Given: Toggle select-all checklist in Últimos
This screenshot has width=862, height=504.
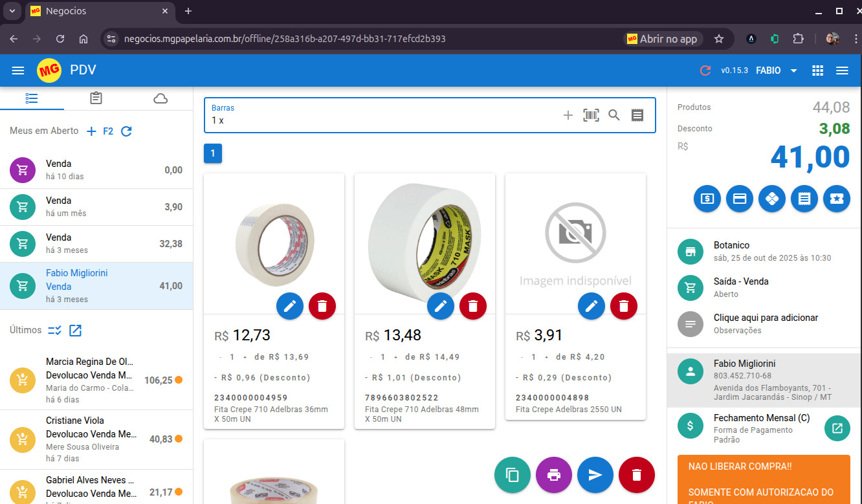Looking at the screenshot, I should (x=55, y=331).
